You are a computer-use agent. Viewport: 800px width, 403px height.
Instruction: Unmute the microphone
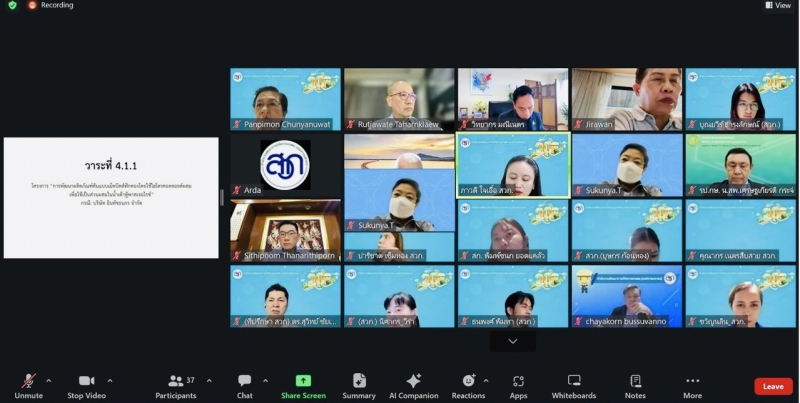point(29,385)
